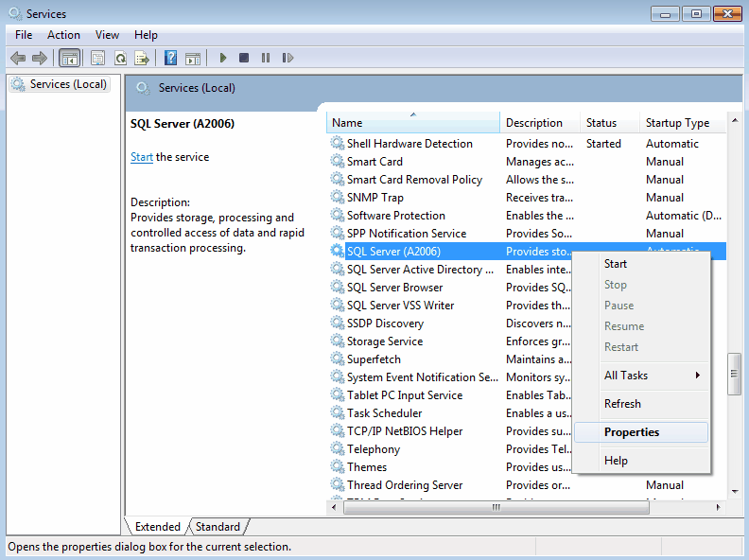Open the Help toolbar icon
This screenshot has width=749, height=560.
tap(170, 59)
